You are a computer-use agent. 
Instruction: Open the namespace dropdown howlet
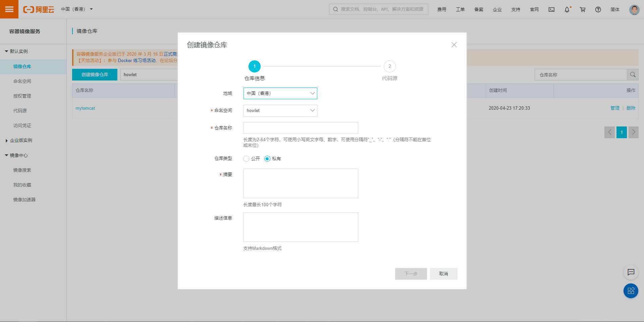pyautogui.click(x=280, y=111)
